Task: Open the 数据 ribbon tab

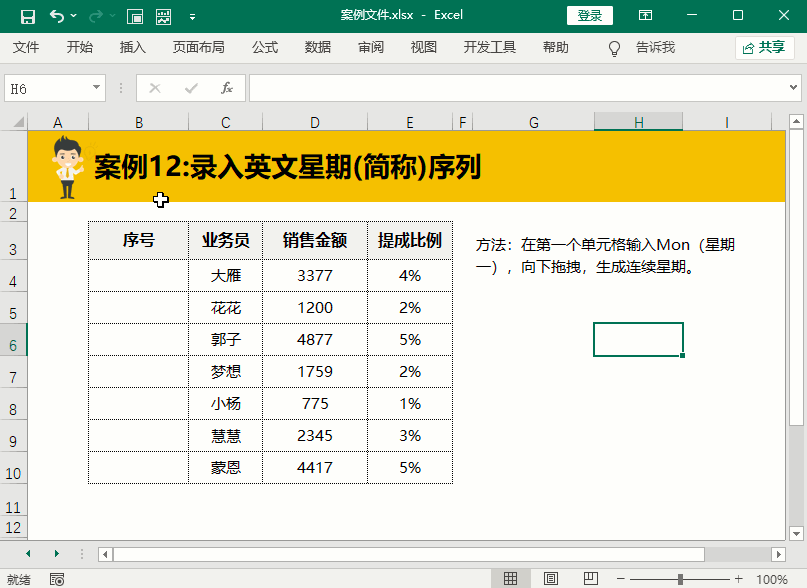Action: [318, 47]
